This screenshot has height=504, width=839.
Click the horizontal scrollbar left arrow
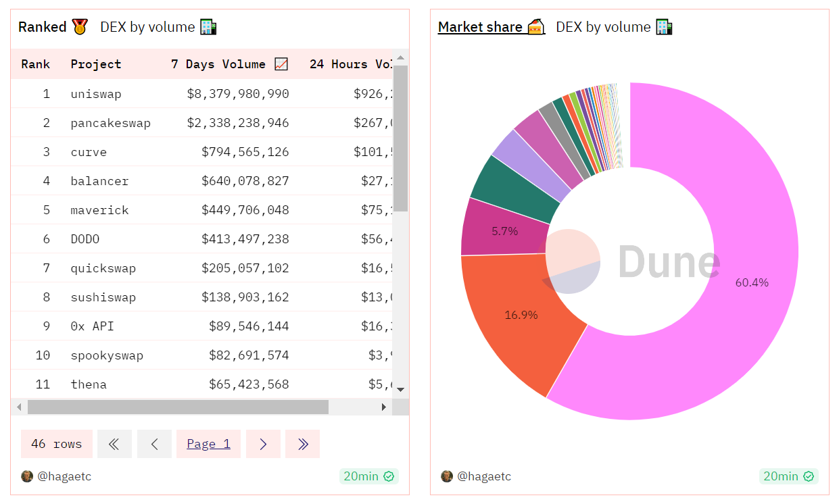19,407
